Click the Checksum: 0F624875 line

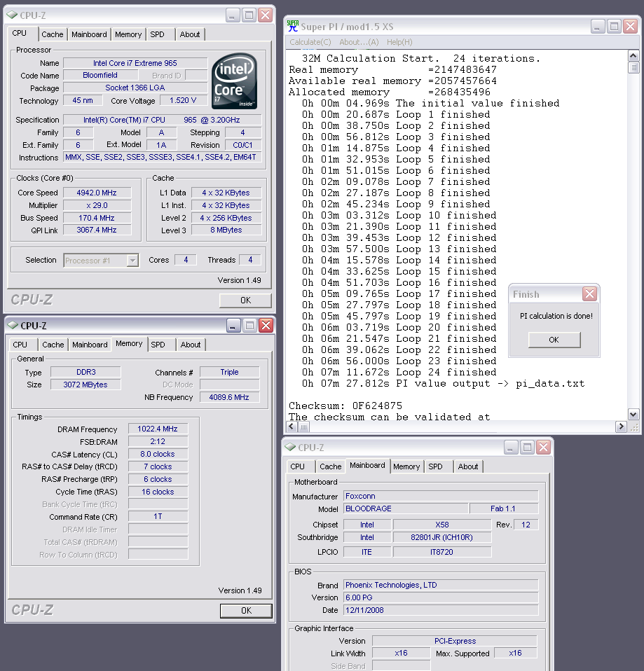[x=345, y=406]
